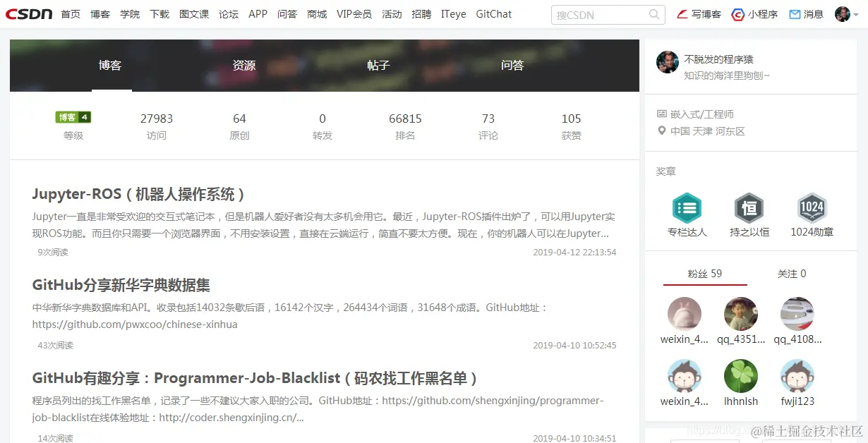Go to 首页 in top navigation
This screenshot has height=443, width=868.
point(71,14)
